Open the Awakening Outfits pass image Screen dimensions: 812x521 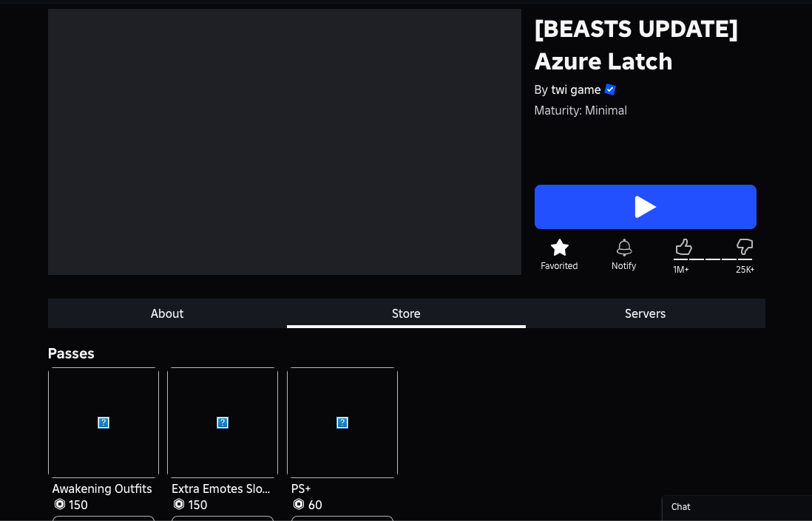pos(104,423)
